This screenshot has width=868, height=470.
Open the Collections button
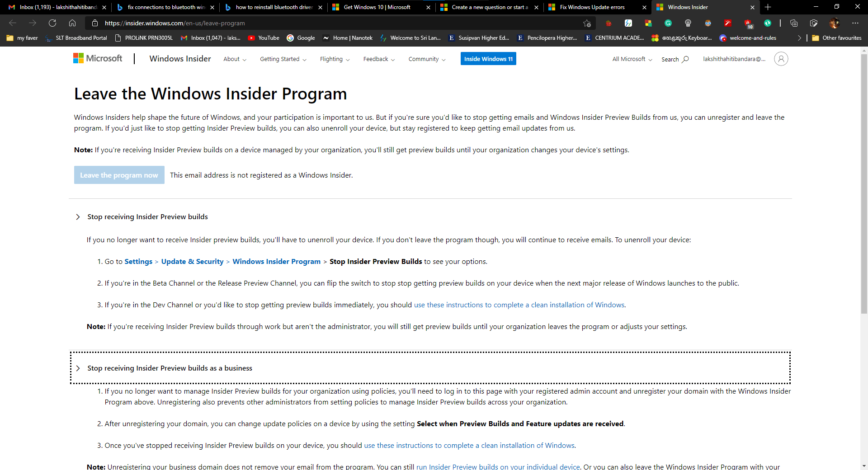(794, 23)
